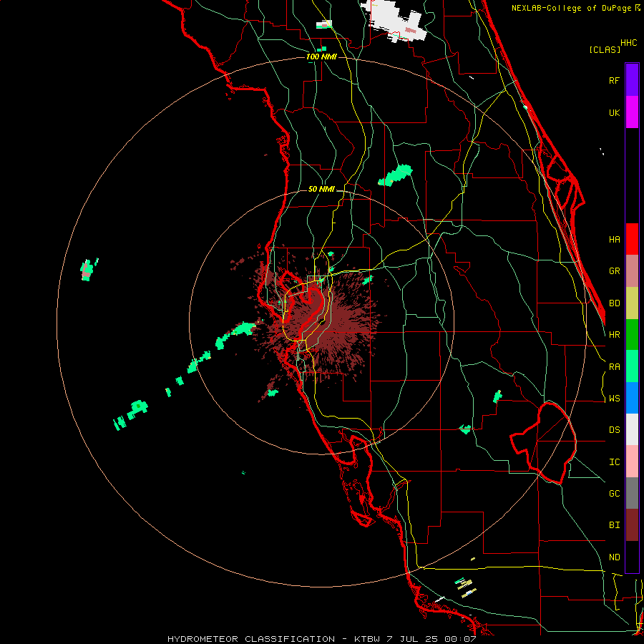Click the HR dark green legend swatch
644x644 pixels.
(x=632, y=335)
